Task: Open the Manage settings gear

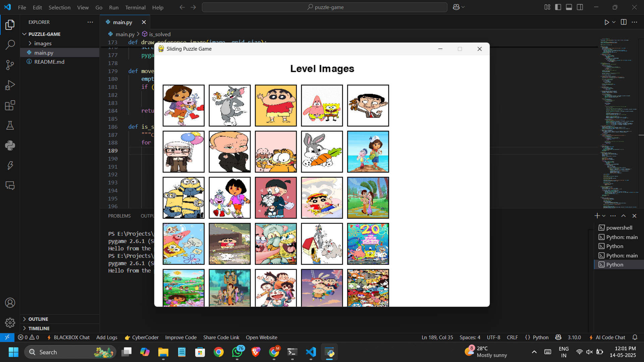Action: point(10,323)
